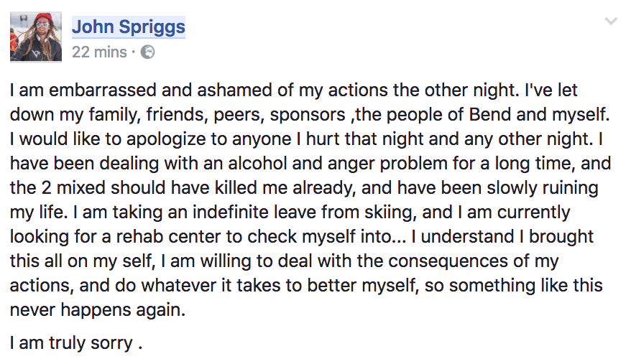Screen dimensions: 631x364
Task: Click the 'I am truly sorry' line
Action: [76, 343]
